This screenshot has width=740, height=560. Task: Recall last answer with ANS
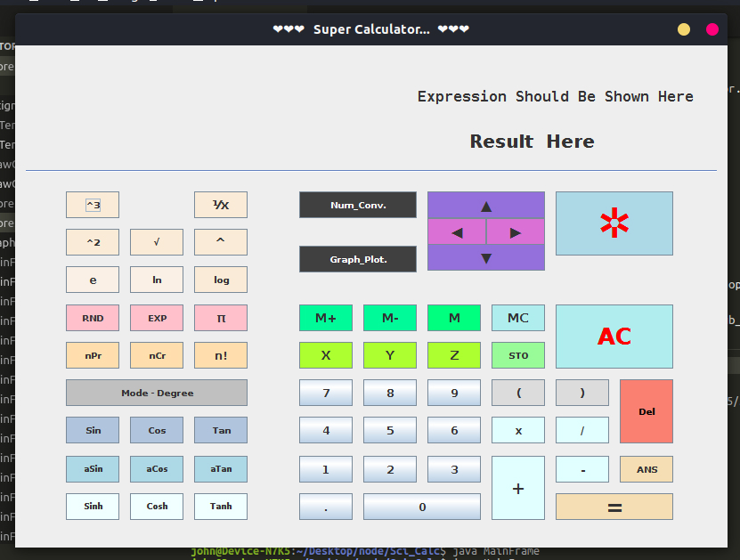click(x=646, y=469)
